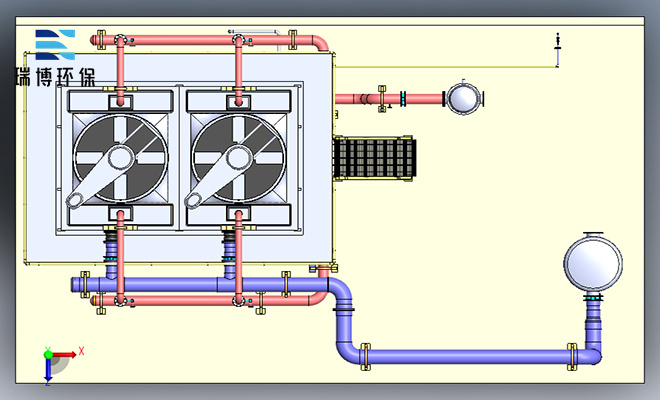
Task: Click the left fan's center hub
Action: (x=121, y=157)
